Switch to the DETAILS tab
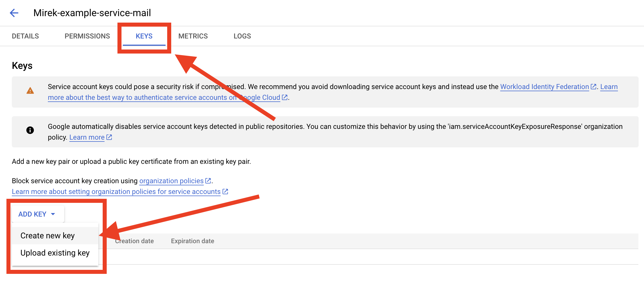 [25, 36]
